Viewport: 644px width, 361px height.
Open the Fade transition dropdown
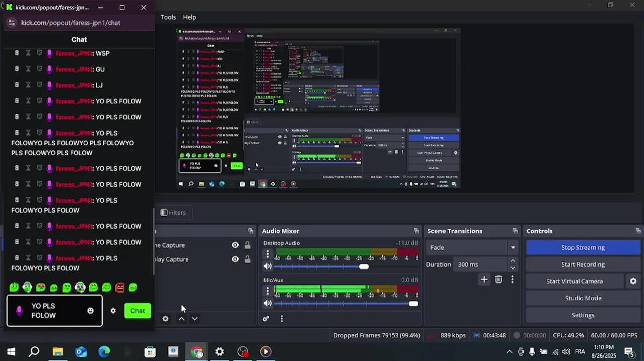point(472,247)
